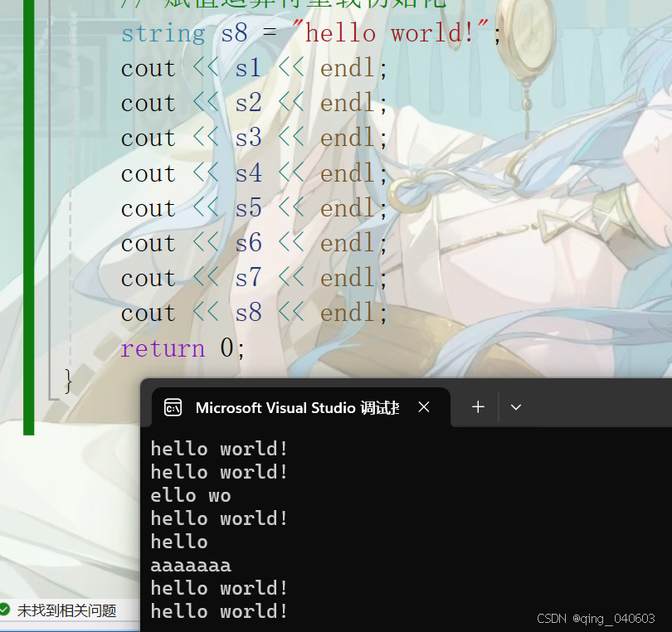Screen dimensions: 672x632
Task: Click the code line 'cout << s1 << endl;'
Action: pyautogui.click(x=254, y=68)
